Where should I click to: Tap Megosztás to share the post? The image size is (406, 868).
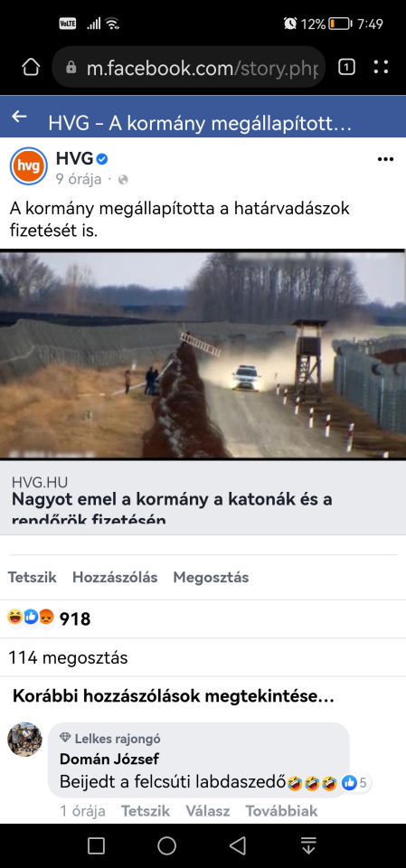[211, 578]
